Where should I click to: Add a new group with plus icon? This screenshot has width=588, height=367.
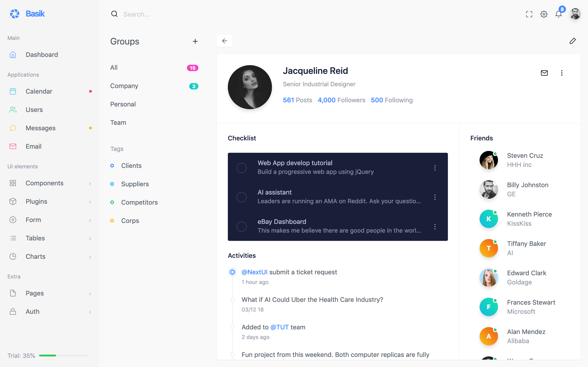[195, 41]
